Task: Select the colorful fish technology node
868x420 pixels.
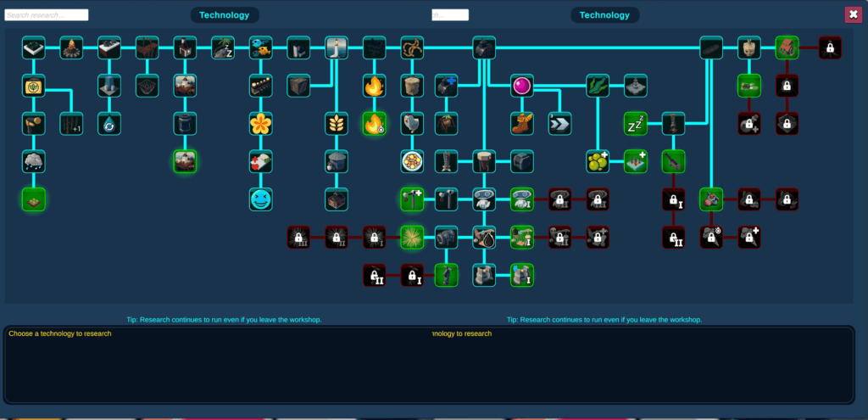Action: 260,48
